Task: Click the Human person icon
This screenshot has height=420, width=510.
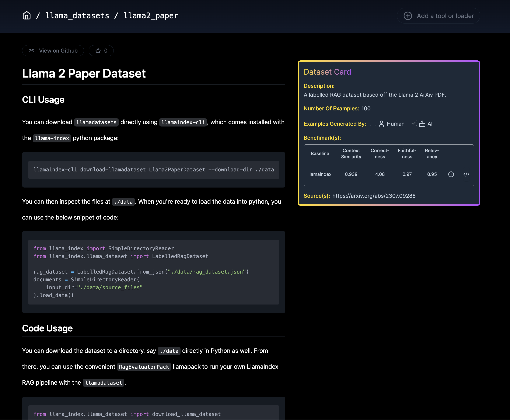Action: (381, 124)
